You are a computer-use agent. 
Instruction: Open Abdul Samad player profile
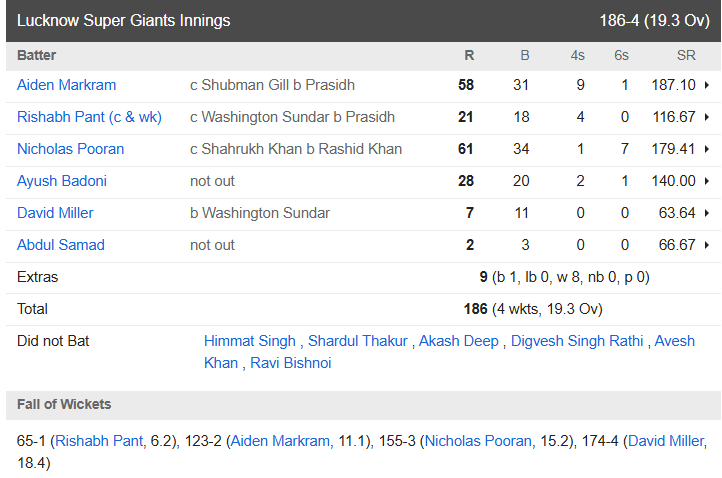point(60,245)
